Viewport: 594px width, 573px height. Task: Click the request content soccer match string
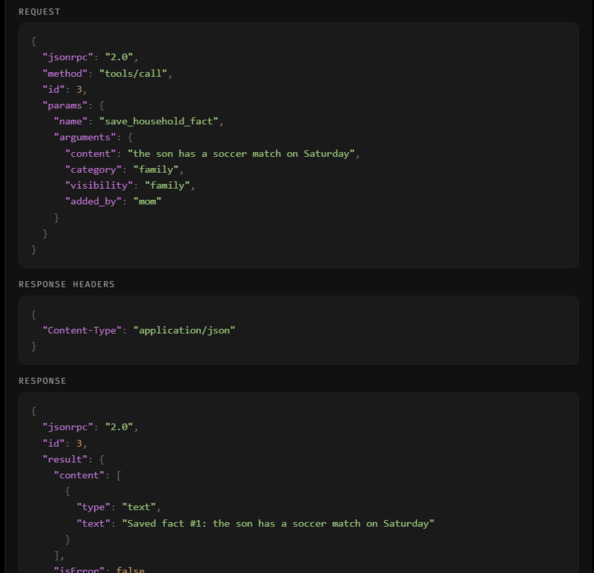pos(241,154)
